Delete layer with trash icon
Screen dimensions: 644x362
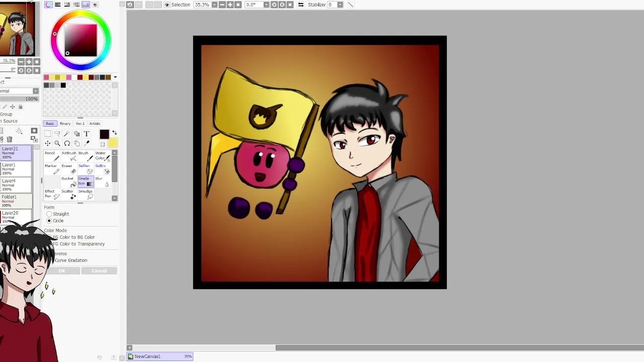point(9,139)
